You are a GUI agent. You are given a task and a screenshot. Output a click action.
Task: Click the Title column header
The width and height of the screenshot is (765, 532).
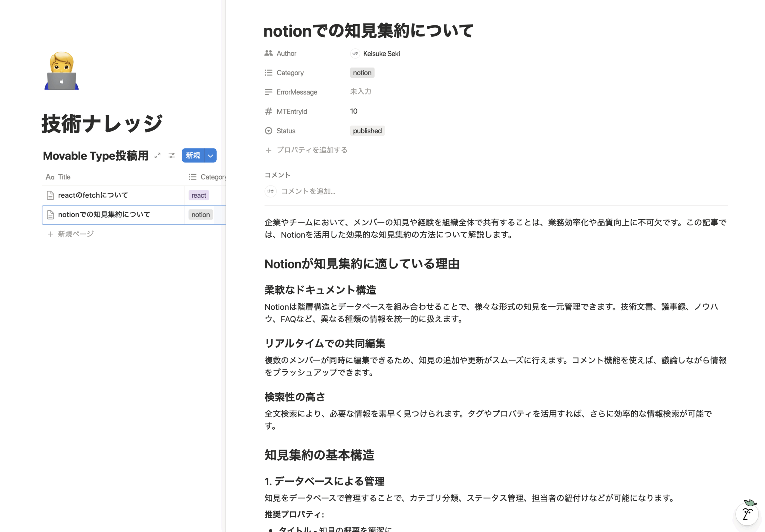click(x=64, y=177)
